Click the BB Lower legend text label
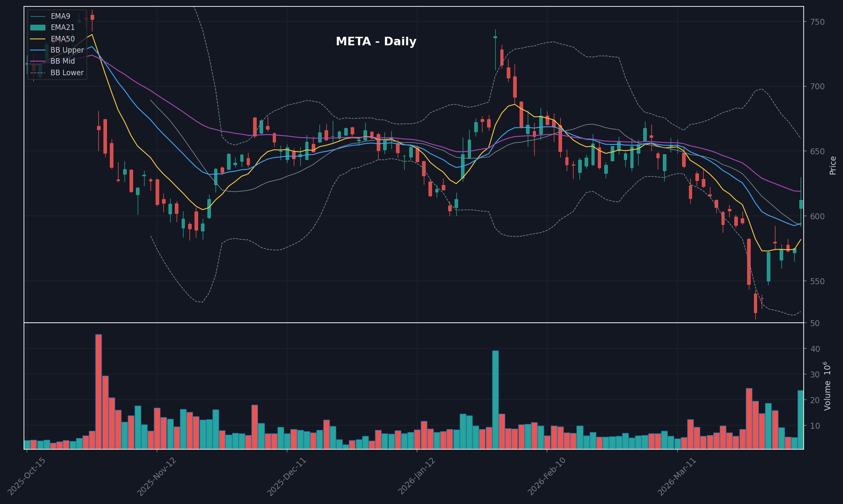 (x=67, y=73)
